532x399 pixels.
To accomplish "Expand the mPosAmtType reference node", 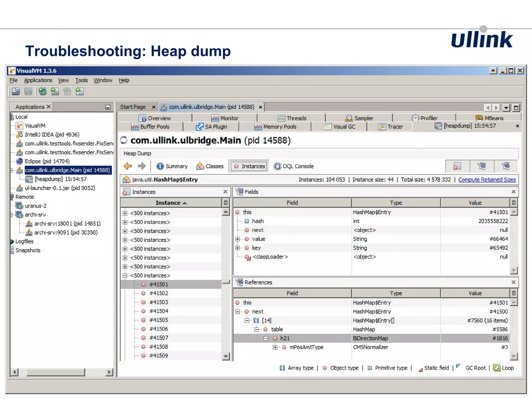I will [x=275, y=347].
